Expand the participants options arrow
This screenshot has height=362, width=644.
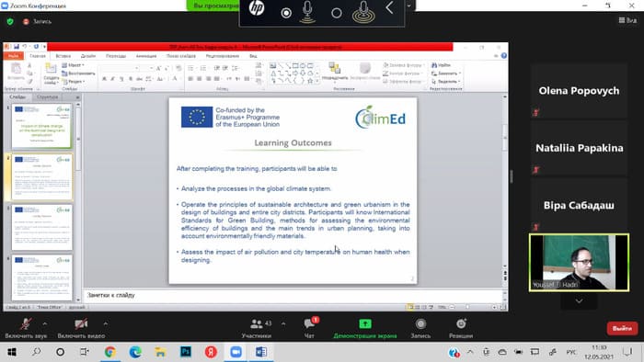point(283,324)
